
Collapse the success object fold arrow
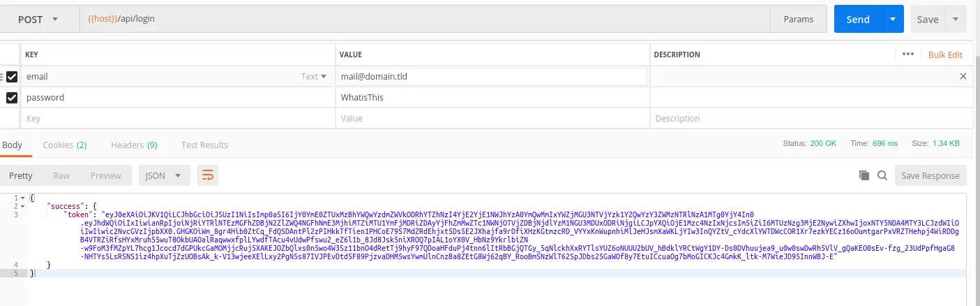coord(23,206)
